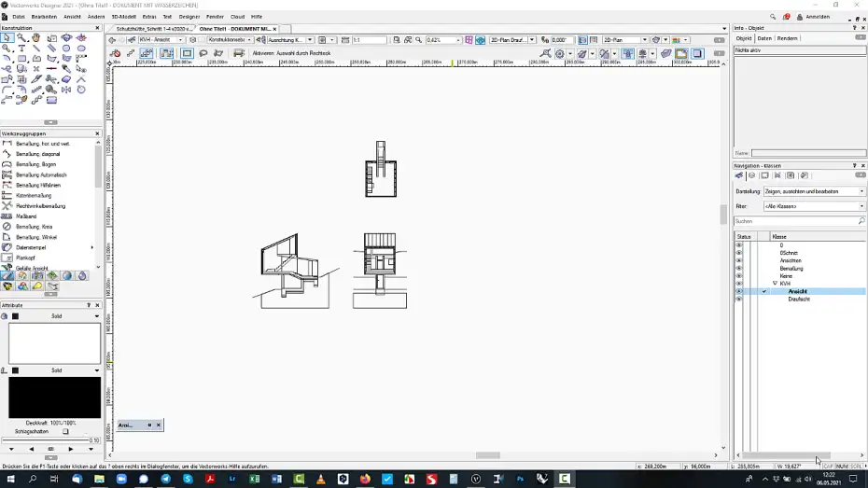
Task: Select the Plankopf tool
Action: coord(25,258)
